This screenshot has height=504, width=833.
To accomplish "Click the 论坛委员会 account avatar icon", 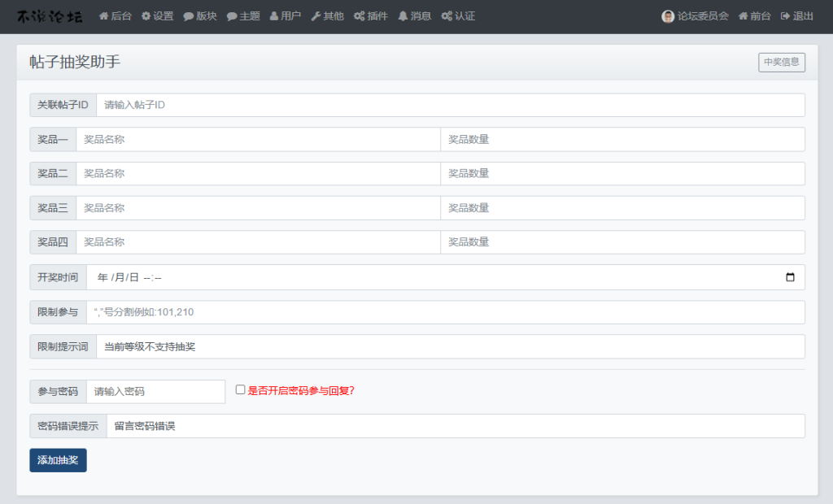I will coord(666,15).
